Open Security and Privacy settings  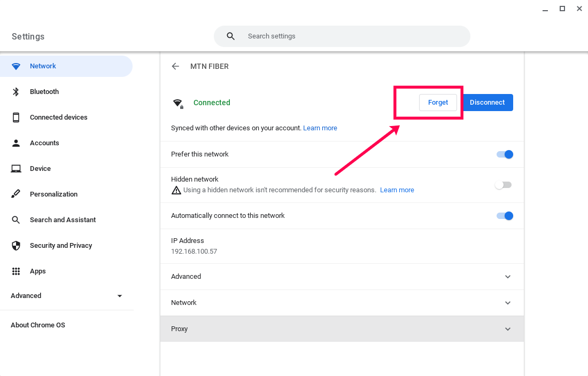click(66, 246)
